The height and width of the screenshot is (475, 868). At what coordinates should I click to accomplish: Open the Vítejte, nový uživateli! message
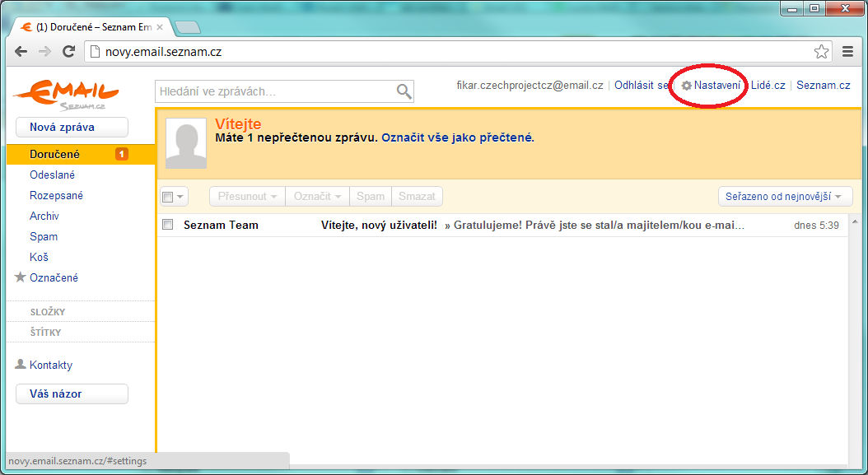click(379, 226)
